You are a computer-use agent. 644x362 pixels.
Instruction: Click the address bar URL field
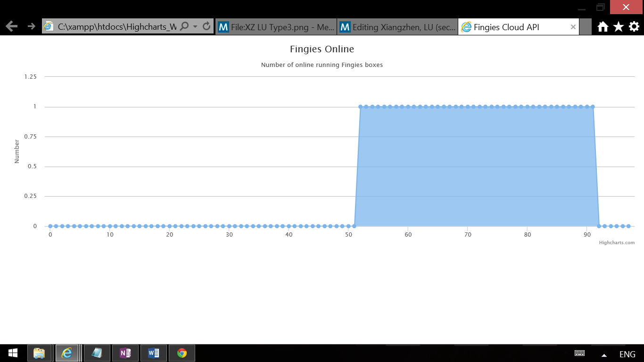116,27
